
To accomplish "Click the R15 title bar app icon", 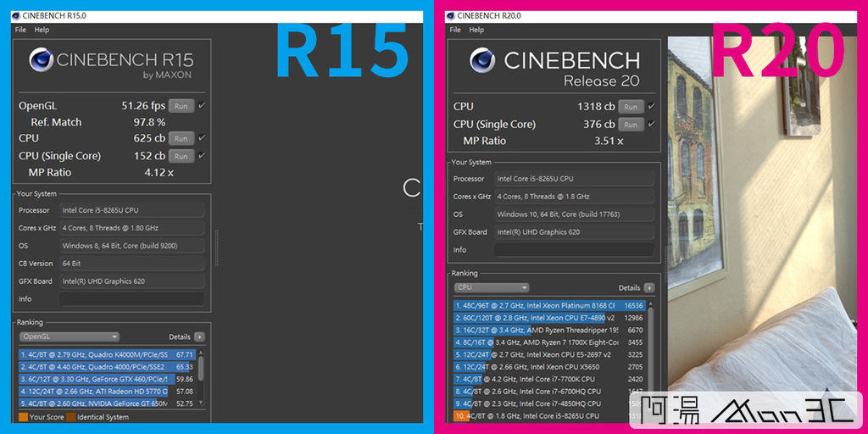I will 16,16.
